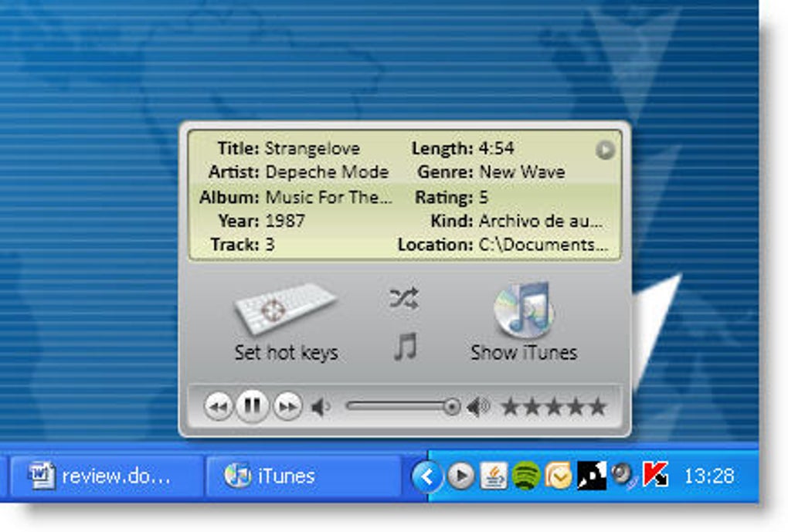Set rating with the fourth star
This screenshot has width=788, height=532.
576,406
